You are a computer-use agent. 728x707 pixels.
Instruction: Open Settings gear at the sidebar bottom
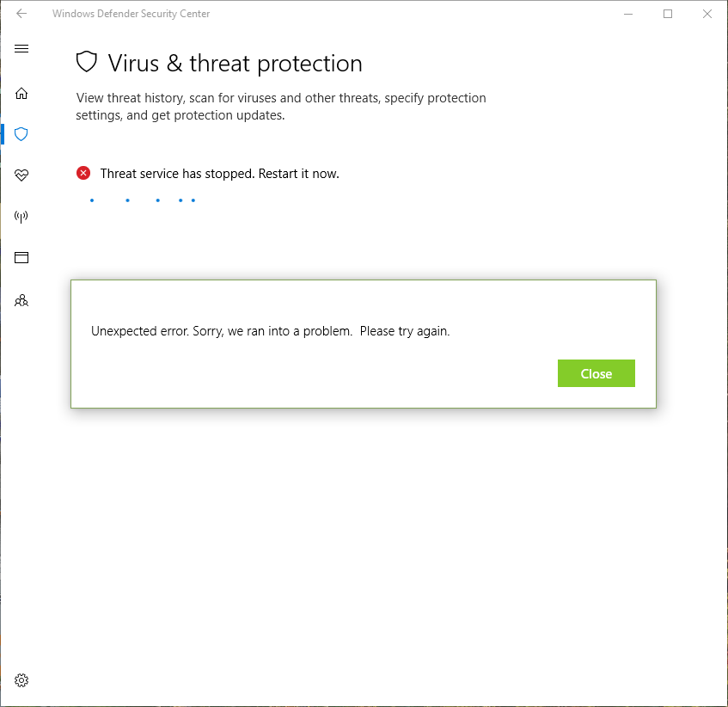pos(21,680)
